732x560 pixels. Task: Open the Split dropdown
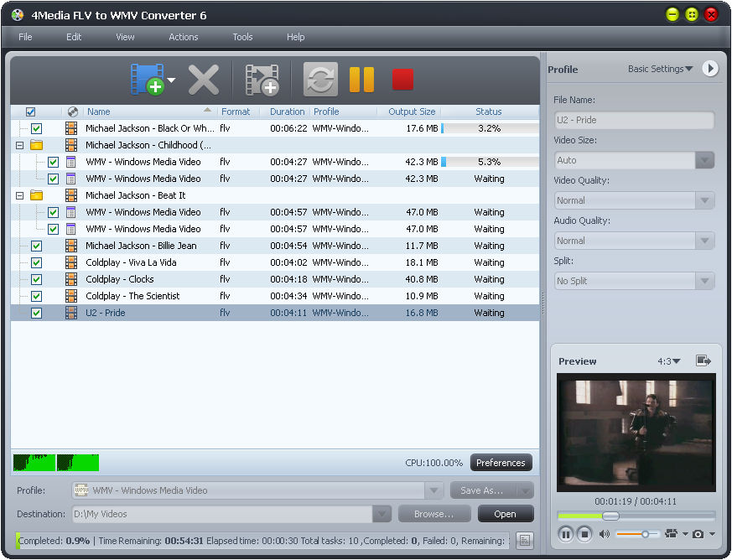click(704, 281)
